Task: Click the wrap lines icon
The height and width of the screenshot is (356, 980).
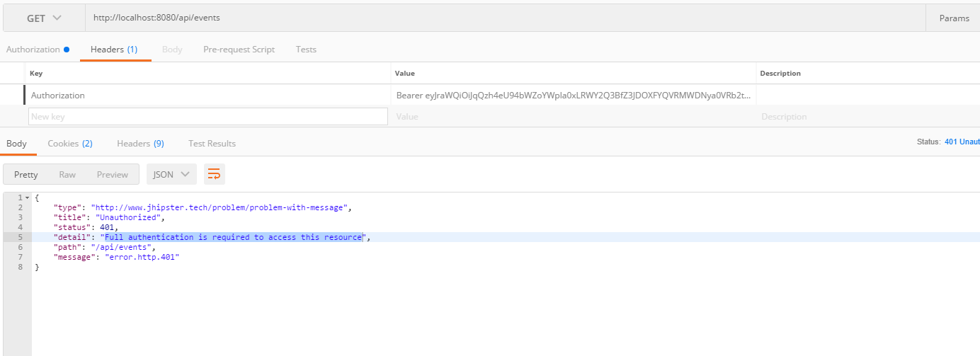Action: (x=214, y=174)
